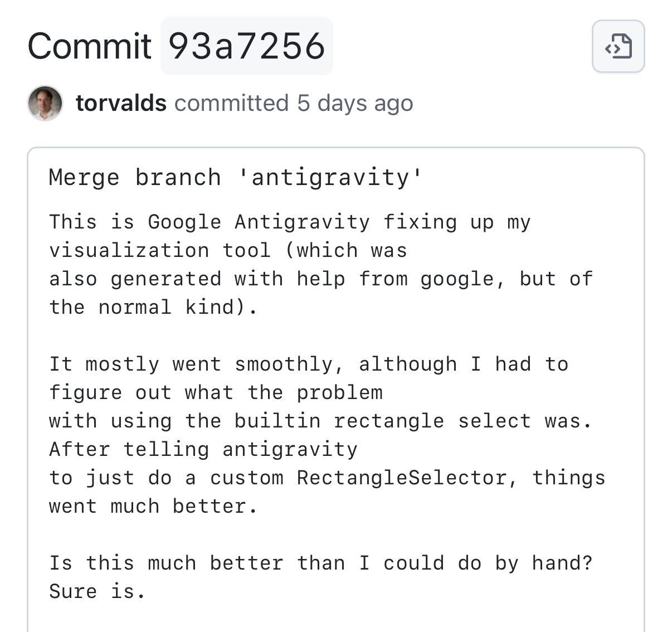Click the "Commit" page heading
672x632 pixels.
[x=89, y=46]
